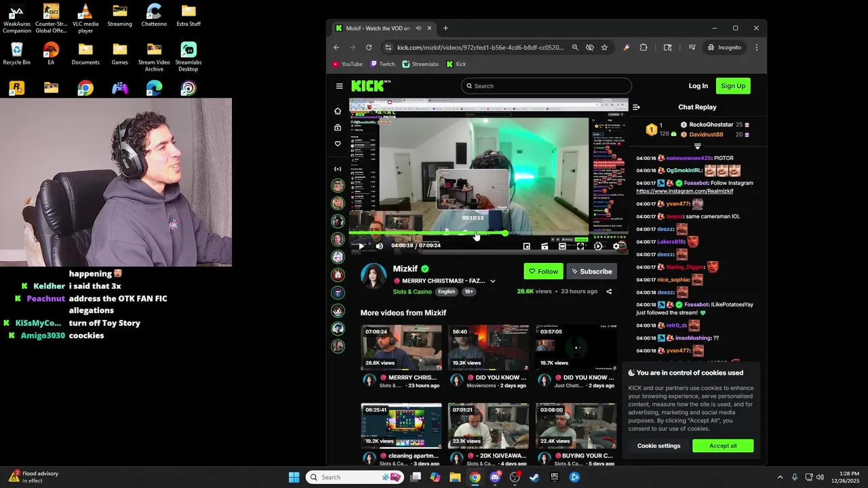Viewport: 868px width, 488px height.
Task: Mute the Mizkif tab audio icon
Action: 418,28
